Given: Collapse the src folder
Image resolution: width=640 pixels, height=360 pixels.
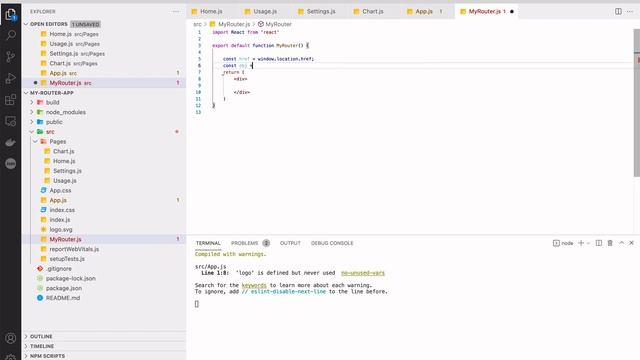Looking at the screenshot, I should [x=32, y=132].
